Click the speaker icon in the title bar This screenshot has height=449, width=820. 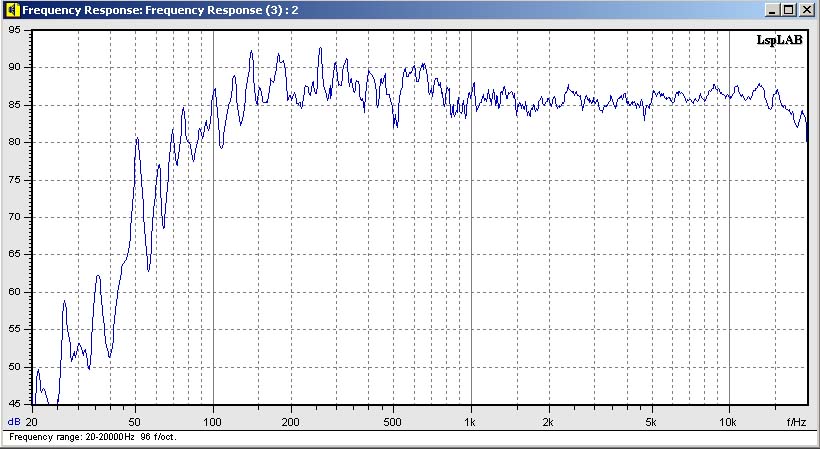coord(13,9)
